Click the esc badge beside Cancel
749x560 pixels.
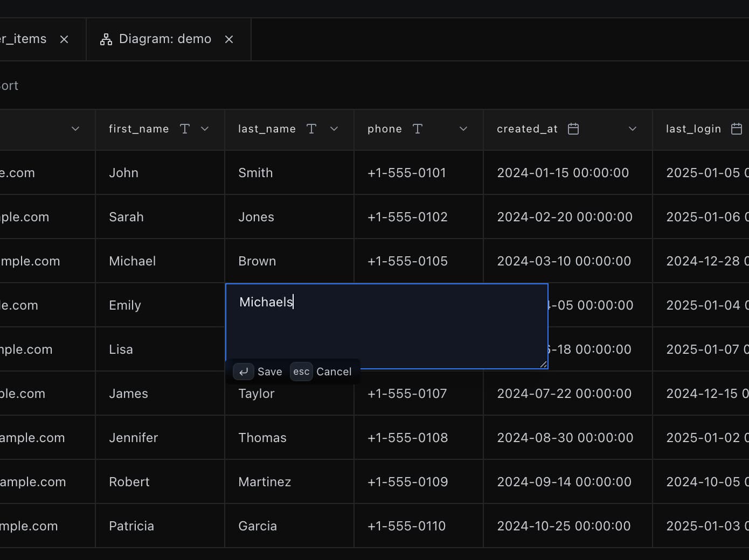[301, 372]
